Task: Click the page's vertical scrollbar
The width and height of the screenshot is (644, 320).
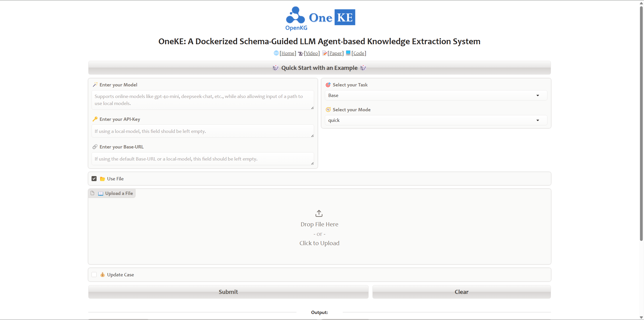Action: click(641, 123)
